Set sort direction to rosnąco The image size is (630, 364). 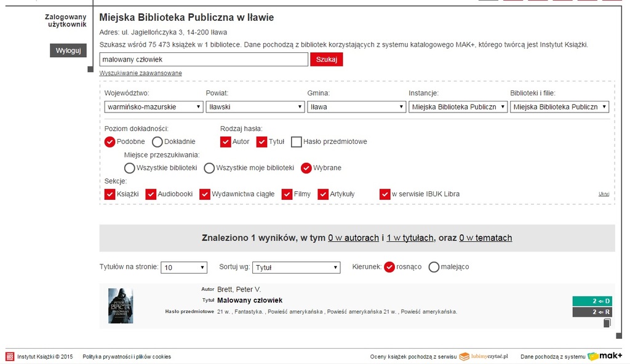point(389,267)
